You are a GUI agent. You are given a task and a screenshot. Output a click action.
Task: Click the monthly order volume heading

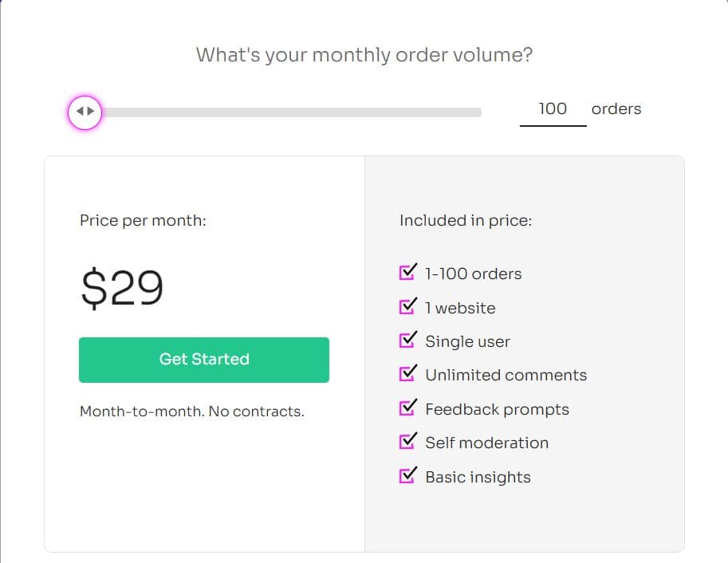click(x=364, y=54)
